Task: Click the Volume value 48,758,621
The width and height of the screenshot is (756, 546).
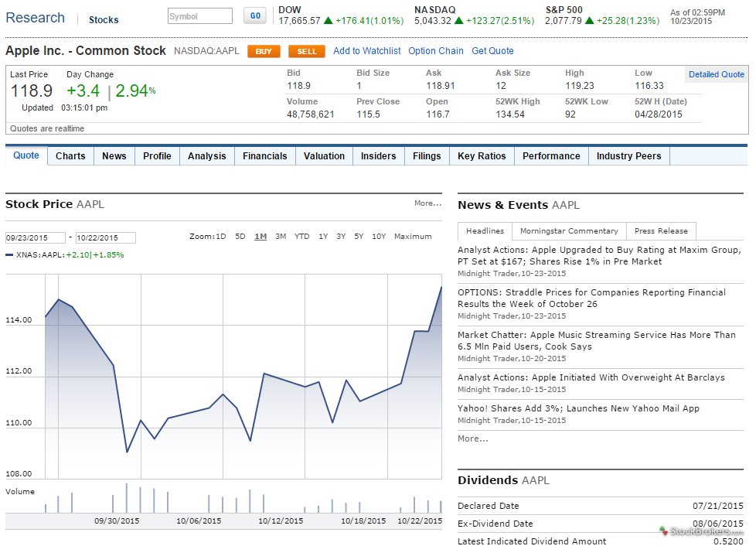Action: [x=311, y=114]
